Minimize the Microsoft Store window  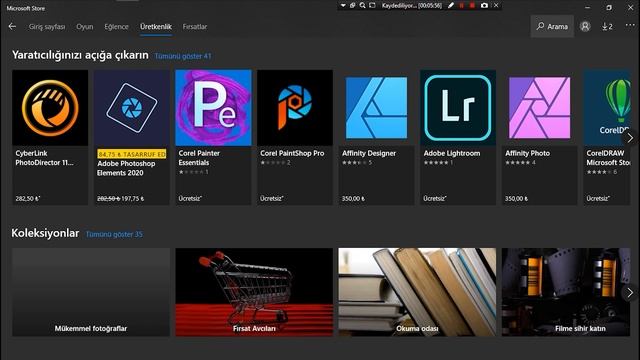[587, 7]
